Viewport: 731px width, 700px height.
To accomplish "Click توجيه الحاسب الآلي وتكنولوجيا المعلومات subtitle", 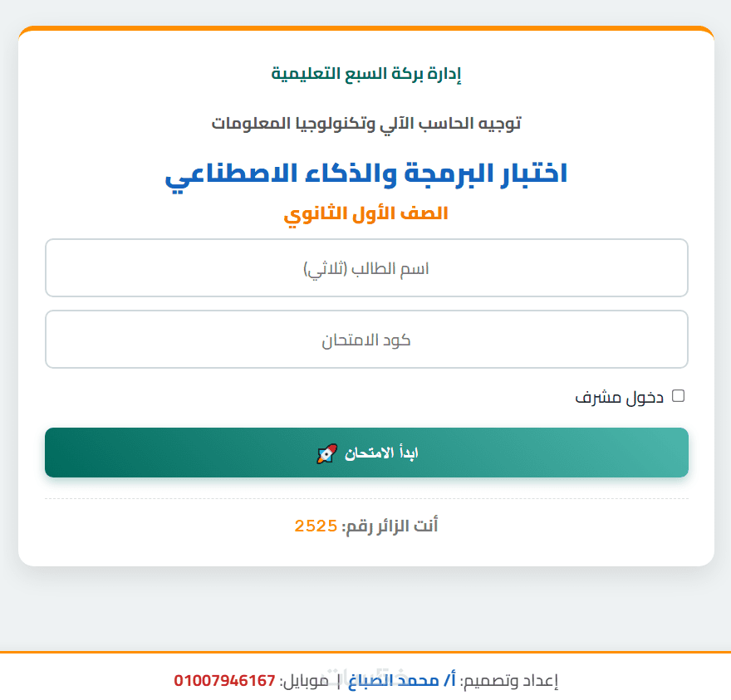I will coord(366,124).
